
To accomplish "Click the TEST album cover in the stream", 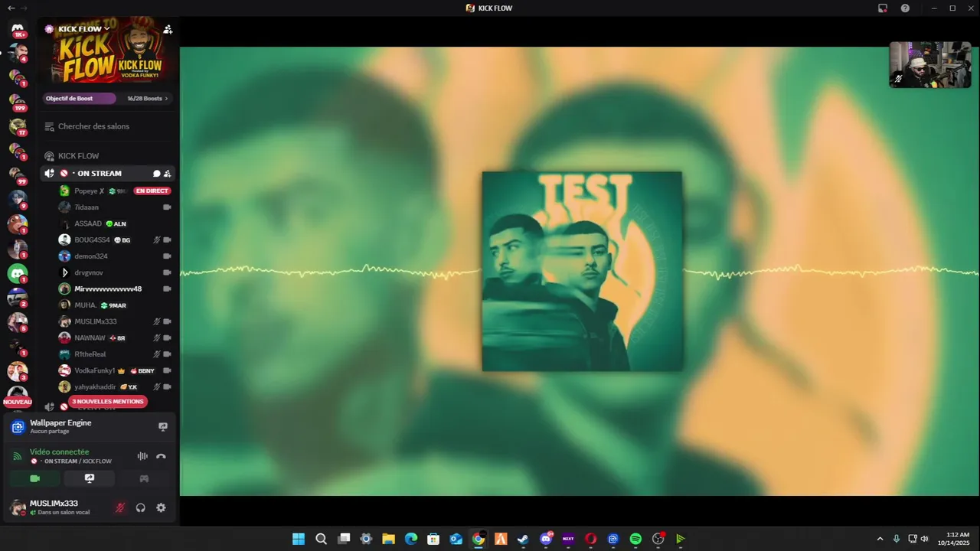I will 582,271.
